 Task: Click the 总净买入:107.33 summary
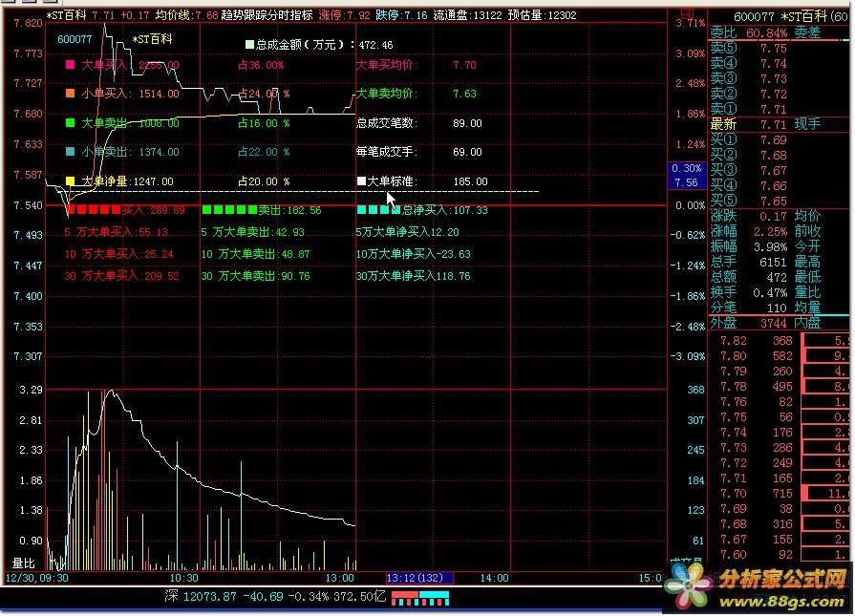click(x=445, y=210)
